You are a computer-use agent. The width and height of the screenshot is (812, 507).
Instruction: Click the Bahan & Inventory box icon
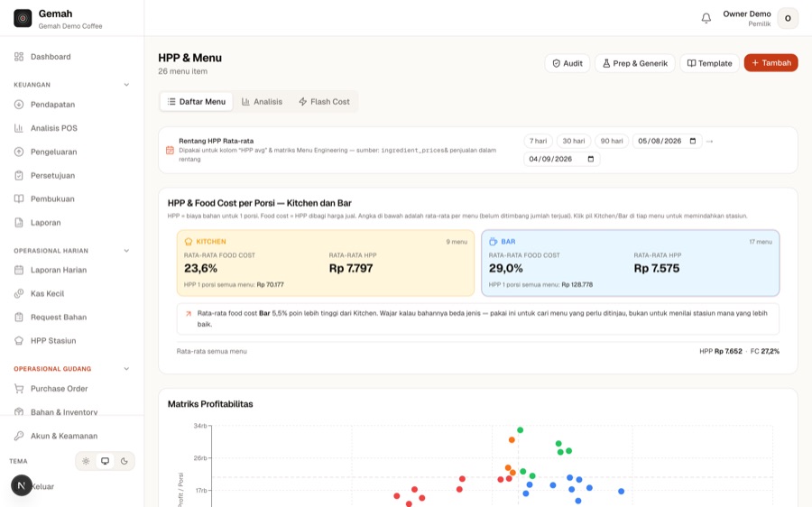coord(19,411)
